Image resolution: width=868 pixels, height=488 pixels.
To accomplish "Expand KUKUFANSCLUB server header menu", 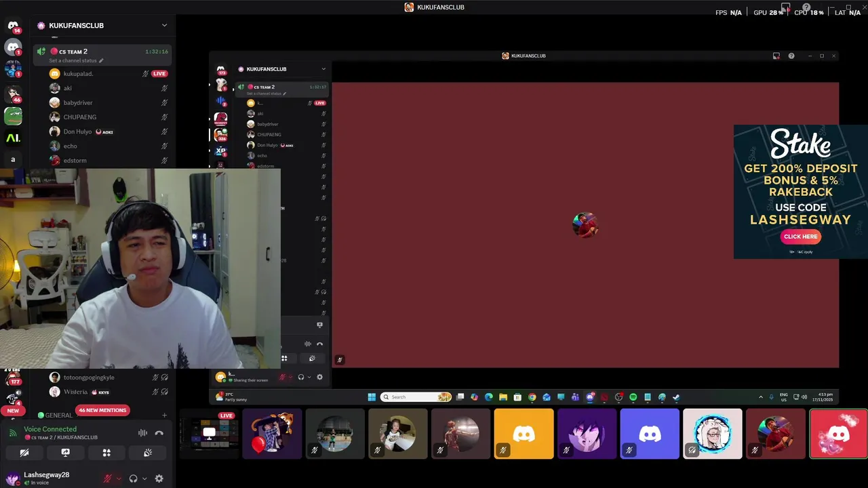I will (164, 25).
